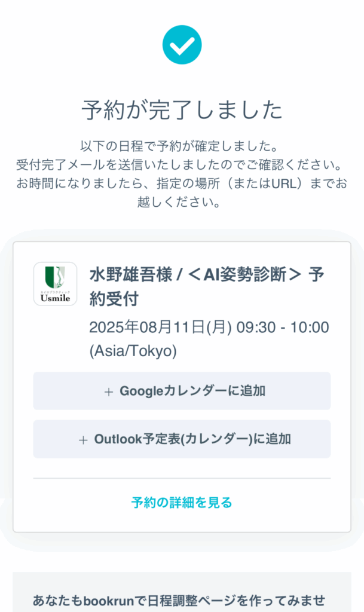The height and width of the screenshot is (612, 364).
Task: Click the 09:30 - 10:00 time range
Action: 283,328
